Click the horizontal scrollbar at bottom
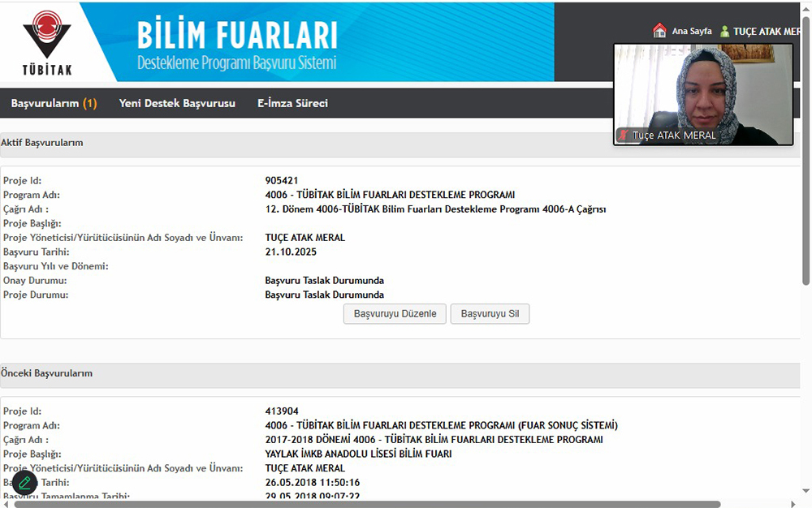Screen dimensions: 812x508 (x=365, y=504)
